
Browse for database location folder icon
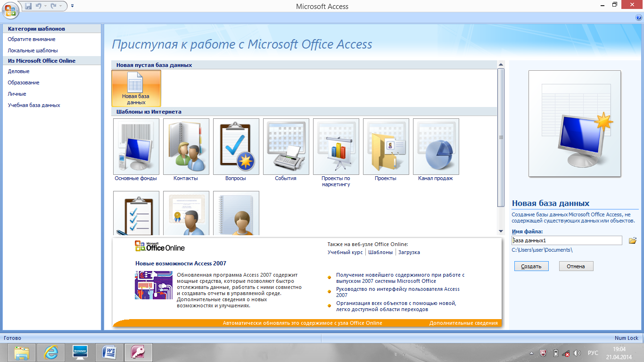(x=633, y=240)
